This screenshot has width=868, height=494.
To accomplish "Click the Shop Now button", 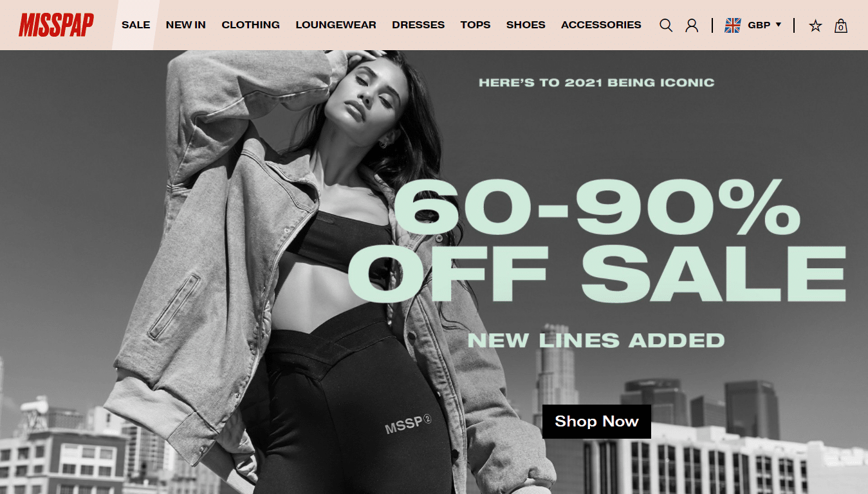I will click(596, 421).
